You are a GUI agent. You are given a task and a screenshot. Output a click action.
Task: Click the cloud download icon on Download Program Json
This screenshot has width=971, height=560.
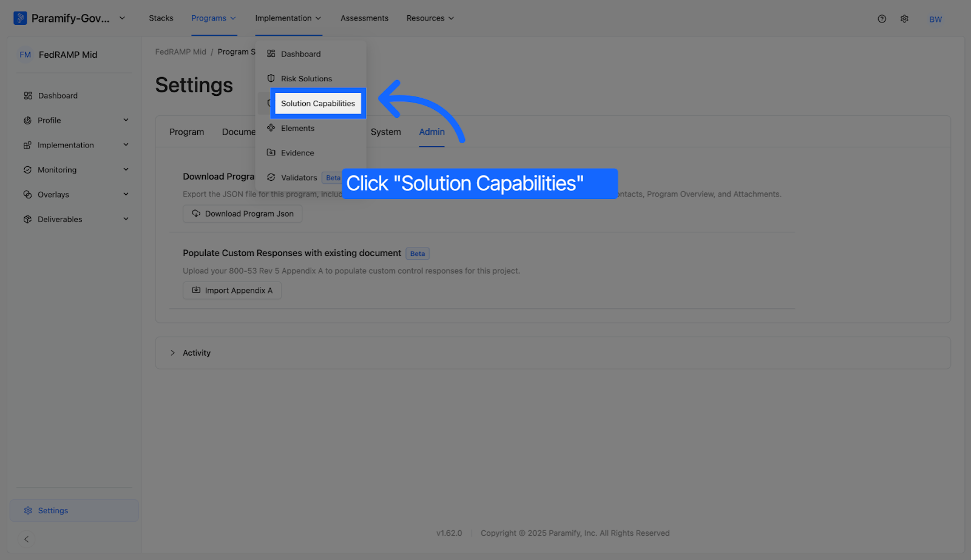pos(196,214)
